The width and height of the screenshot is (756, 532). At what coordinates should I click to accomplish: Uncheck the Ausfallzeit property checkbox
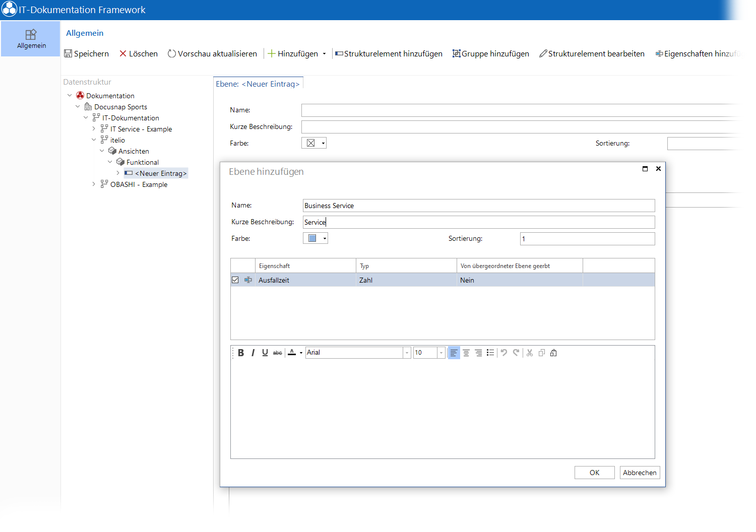pos(235,280)
